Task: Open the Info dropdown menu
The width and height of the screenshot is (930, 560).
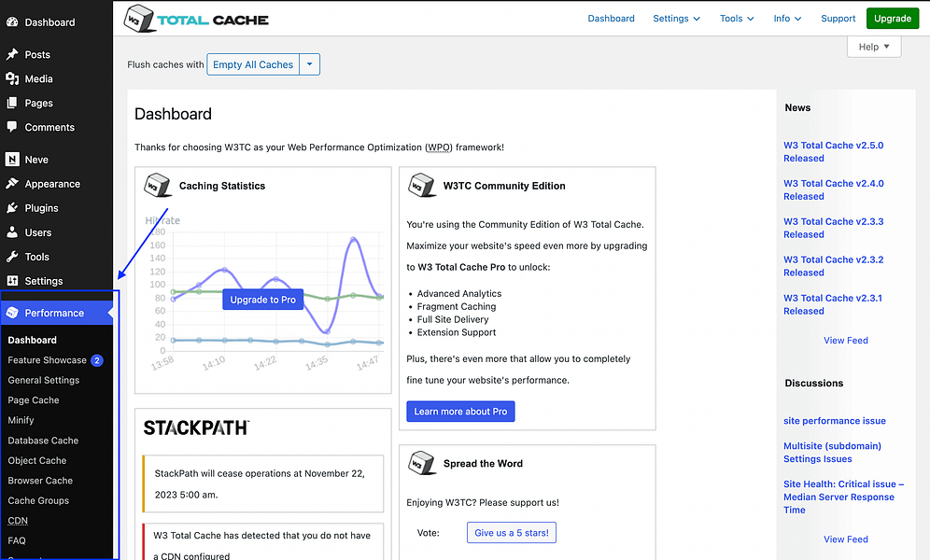Action: click(787, 18)
